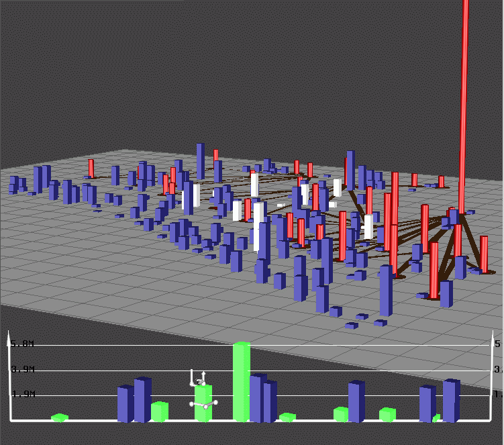Viewport: 504px width, 445px height.
Task: Click the 5.8M axis label on the left
Action: point(22,344)
